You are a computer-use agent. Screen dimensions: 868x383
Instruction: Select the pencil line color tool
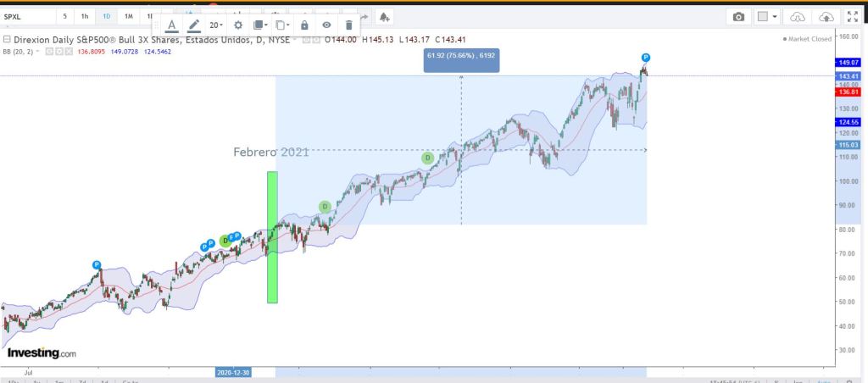point(194,25)
